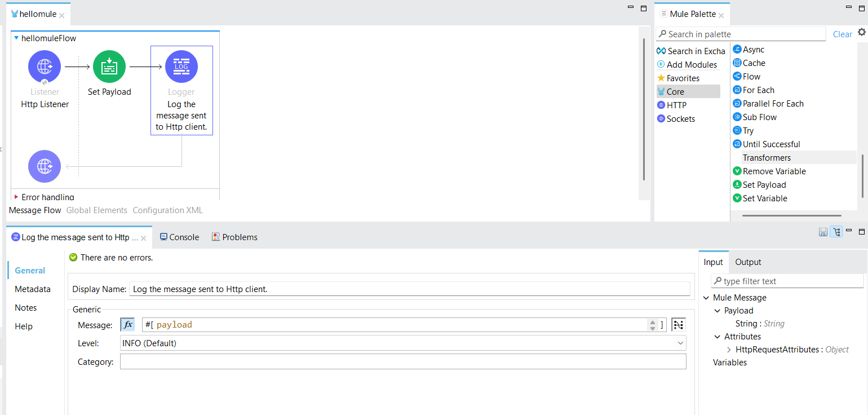Select the Variables tree item
The height and width of the screenshot is (415, 868).
pyautogui.click(x=730, y=363)
